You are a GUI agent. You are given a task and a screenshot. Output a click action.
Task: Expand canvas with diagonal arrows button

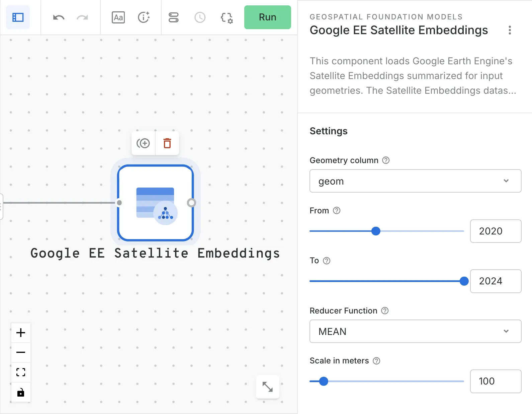(x=267, y=387)
